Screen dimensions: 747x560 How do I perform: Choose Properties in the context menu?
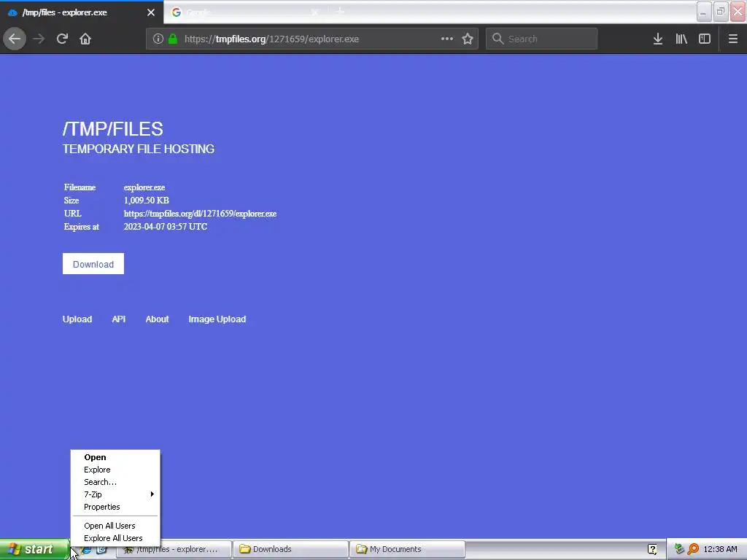click(x=115, y=507)
